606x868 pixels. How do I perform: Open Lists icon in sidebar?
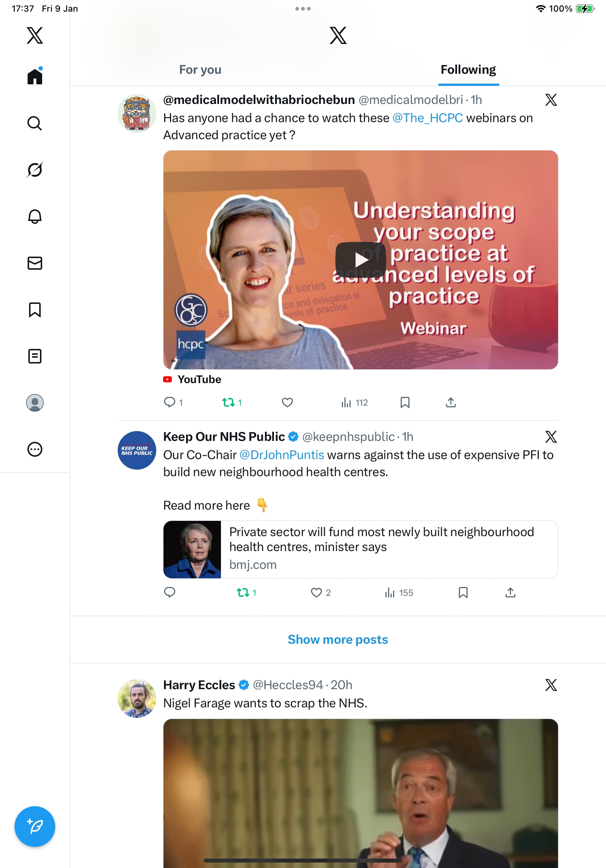coord(35,356)
